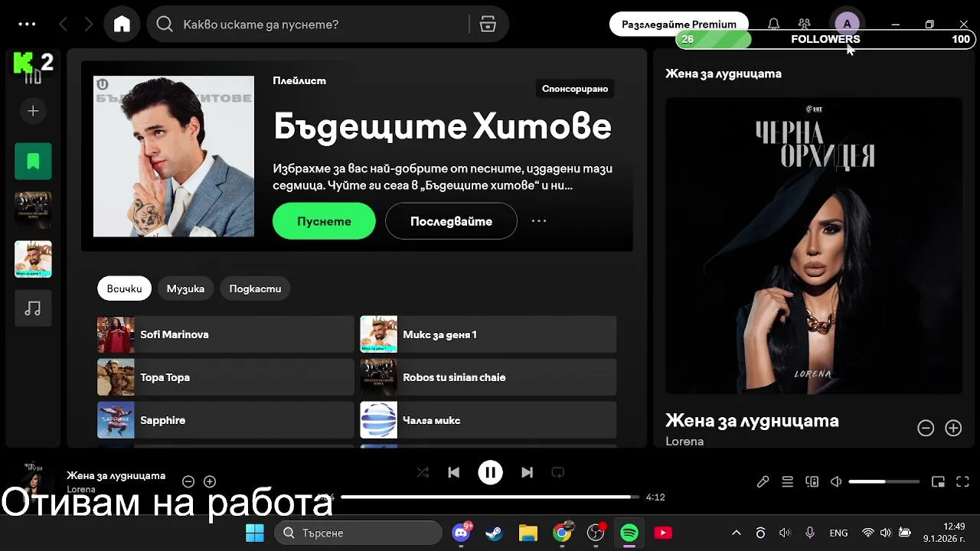Go back with the left arrow

tap(63, 24)
